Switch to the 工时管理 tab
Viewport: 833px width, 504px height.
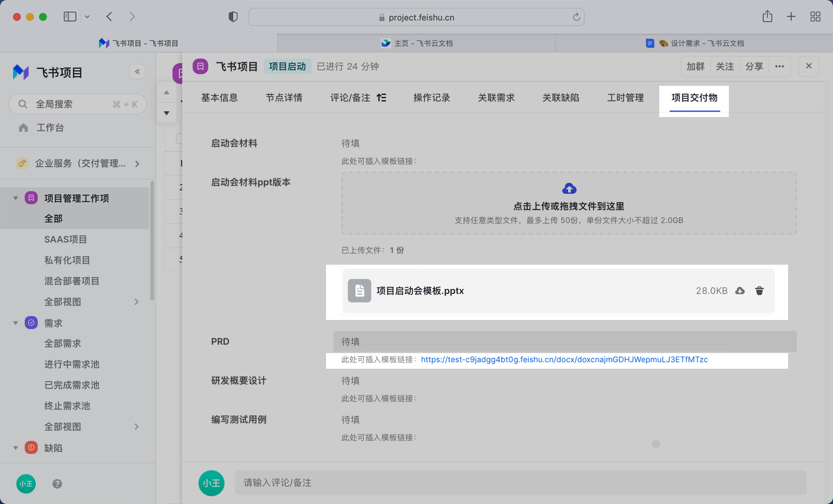point(625,98)
